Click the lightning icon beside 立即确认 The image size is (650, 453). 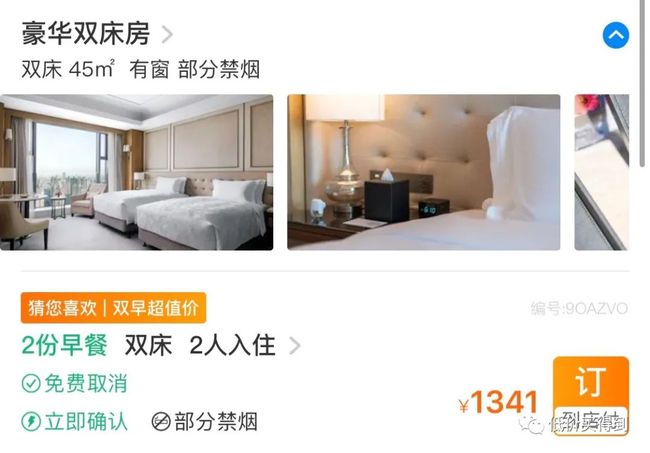[31, 422]
